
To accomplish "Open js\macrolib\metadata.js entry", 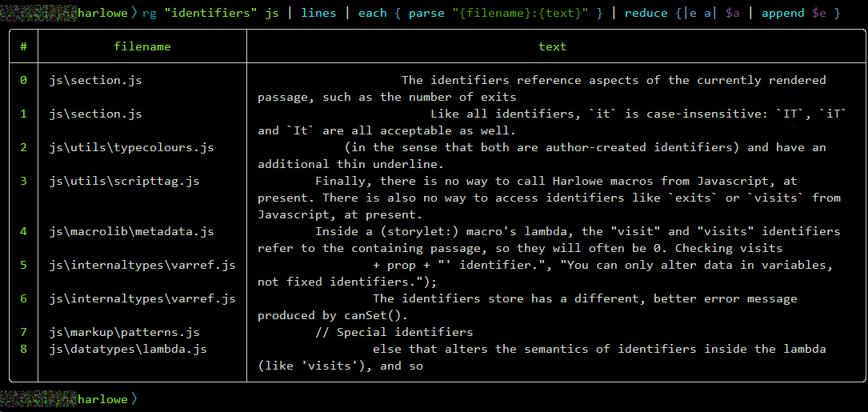I will click(131, 231).
